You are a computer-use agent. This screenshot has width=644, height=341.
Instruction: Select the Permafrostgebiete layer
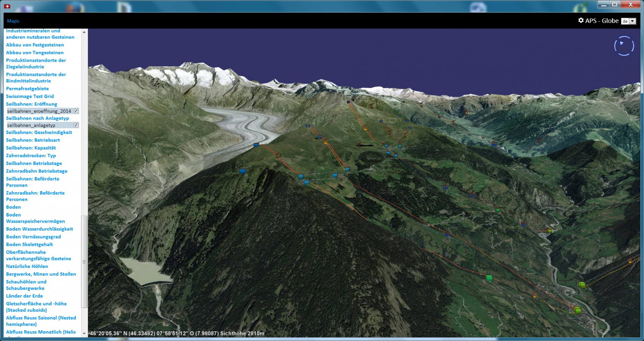[27, 89]
